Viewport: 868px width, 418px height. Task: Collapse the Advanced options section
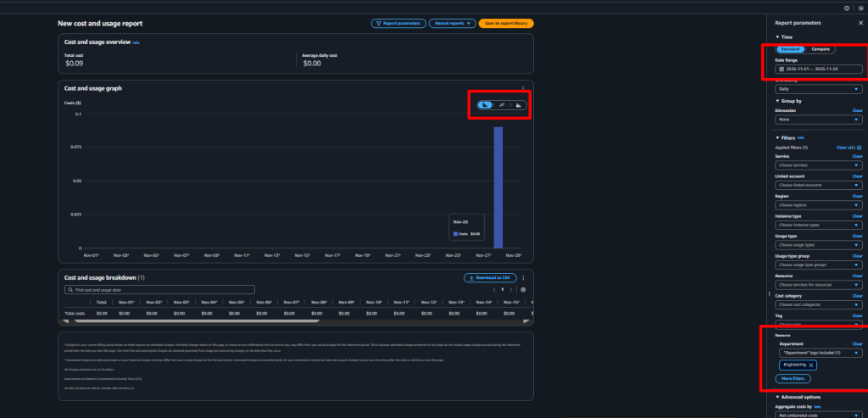[x=778, y=397]
